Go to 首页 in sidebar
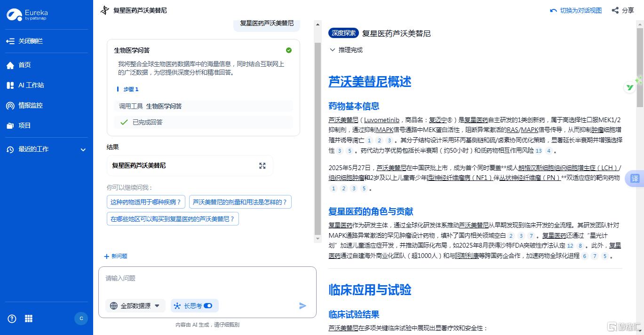The width and height of the screenshot is (644, 335). (24, 65)
